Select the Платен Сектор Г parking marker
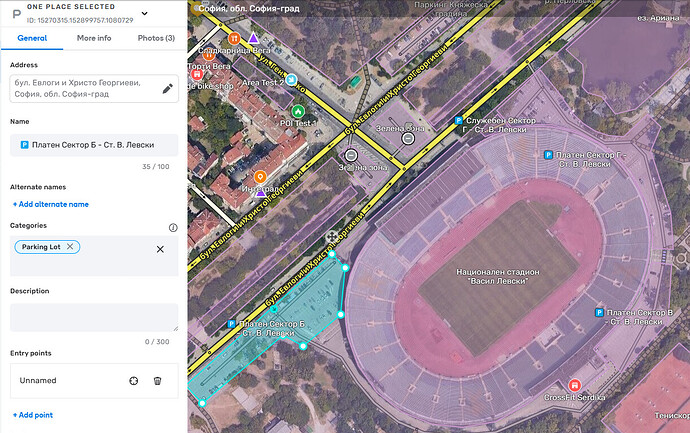Image resolution: width=690 pixels, height=433 pixels. click(x=548, y=155)
